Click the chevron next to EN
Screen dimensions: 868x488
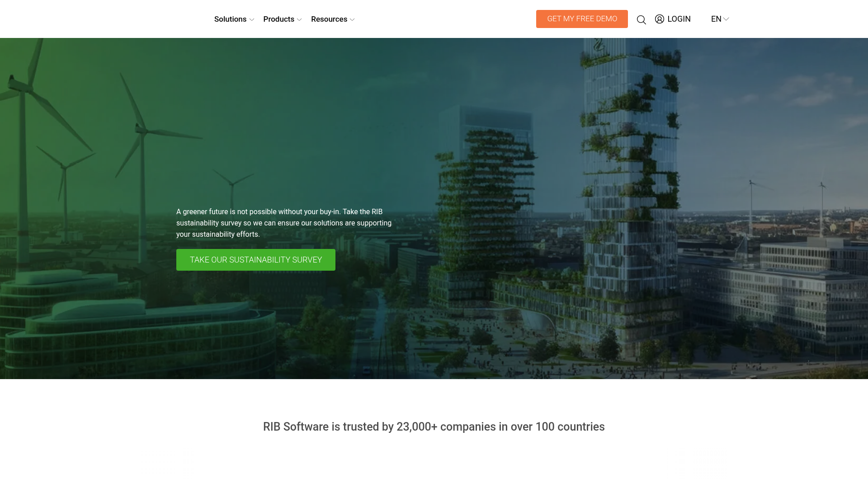[x=726, y=19]
